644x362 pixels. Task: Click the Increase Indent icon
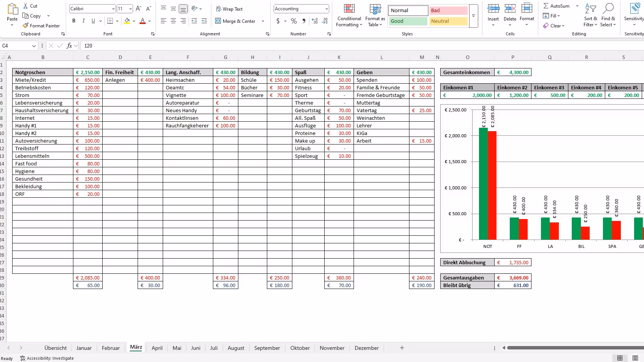[x=204, y=21]
